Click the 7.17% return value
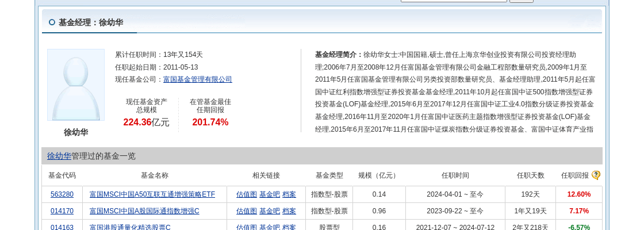The height and width of the screenshot is (230, 644). coord(579,210)
